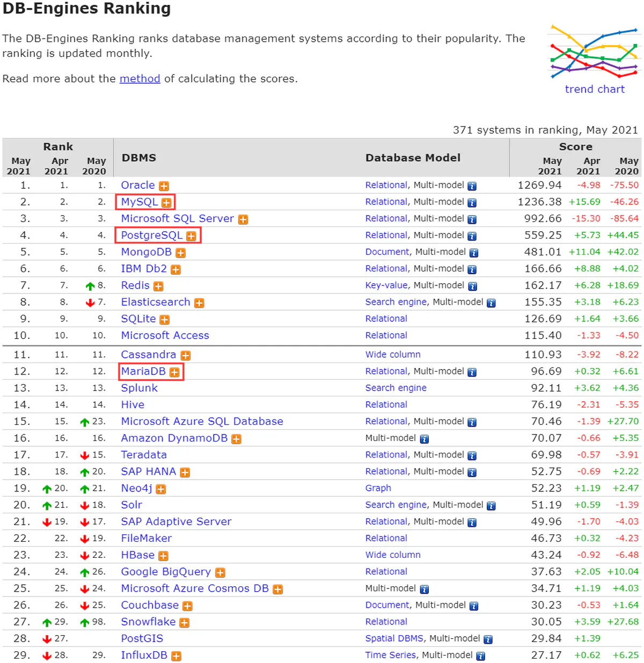This screenshot has width=644, height=663.
Task: Click the plus icon next to HBase
Action: (163, 556)
